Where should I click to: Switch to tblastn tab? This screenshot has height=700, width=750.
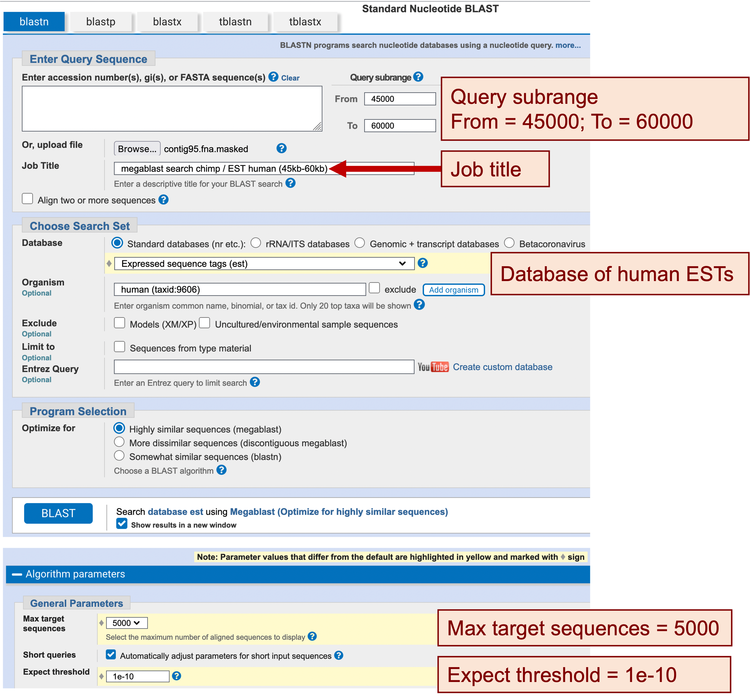coord(235,21)
